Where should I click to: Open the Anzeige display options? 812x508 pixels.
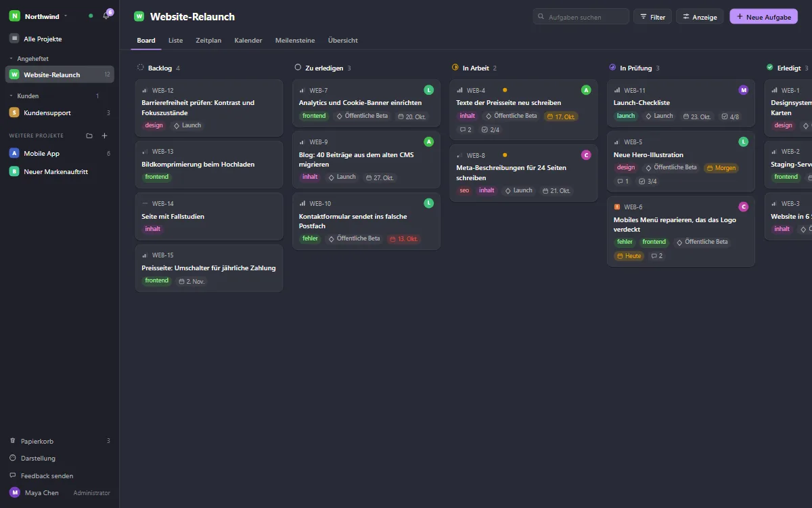(700, 17)
